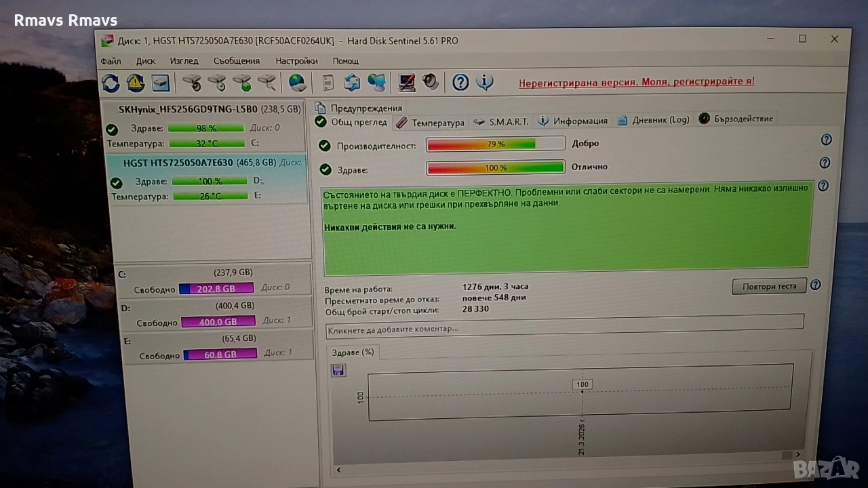Screen dimensions: 868x488
Task: Click the Здраве 100 % bar beside Отлично
Action: coord(496,167)
